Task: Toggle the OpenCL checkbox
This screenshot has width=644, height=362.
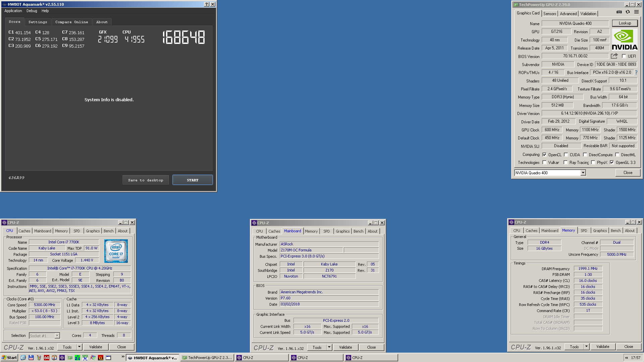Action: click(x=544, y=155)
